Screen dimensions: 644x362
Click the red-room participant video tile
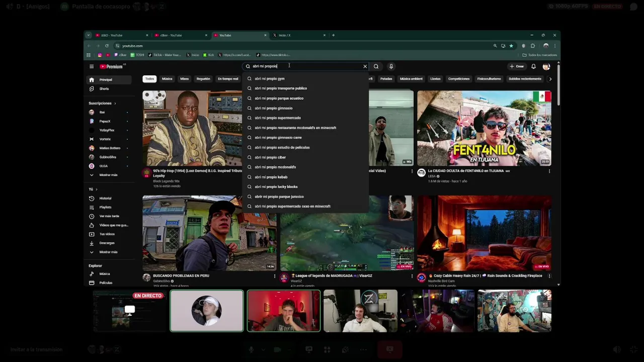point(284,311)
